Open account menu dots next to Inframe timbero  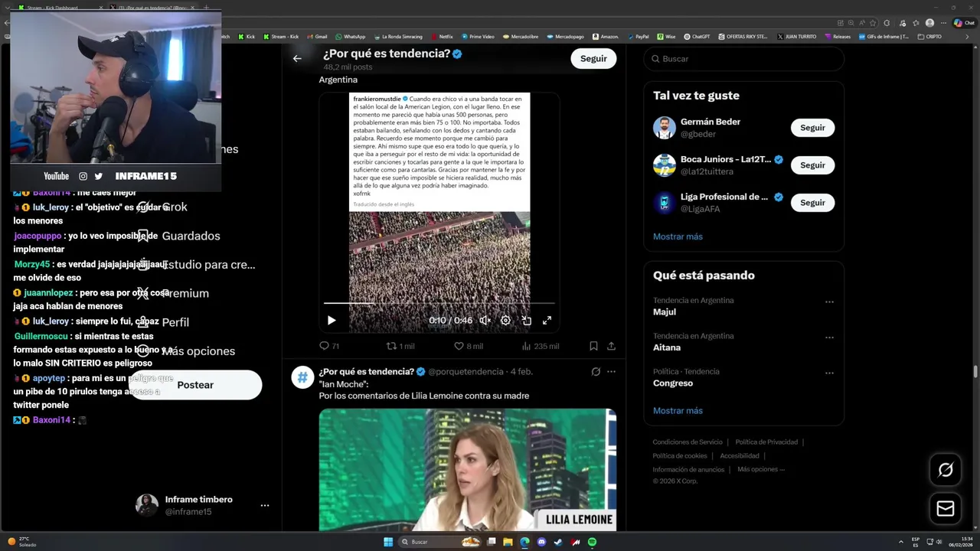click(x=265, y=506)
